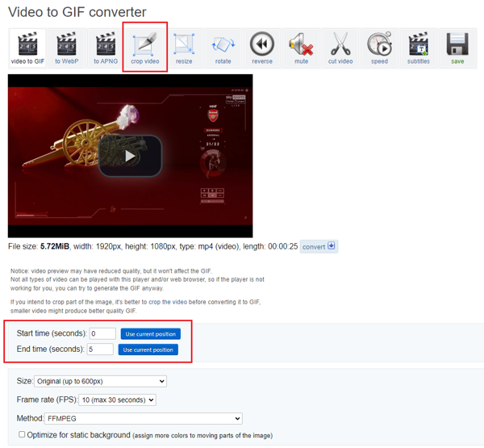
Task: Open the rotate tool
Action: point(223,48)
